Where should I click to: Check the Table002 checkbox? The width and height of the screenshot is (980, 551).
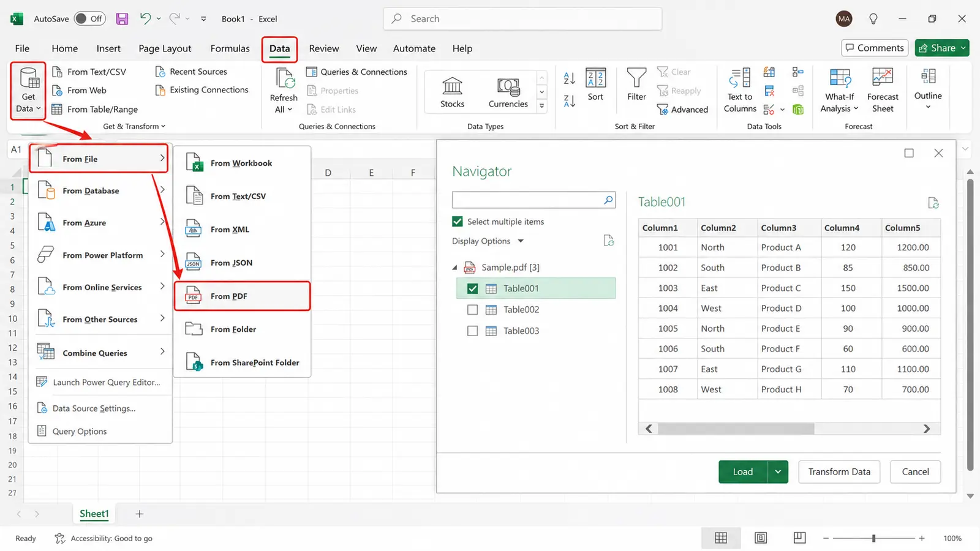coord(472,310)
